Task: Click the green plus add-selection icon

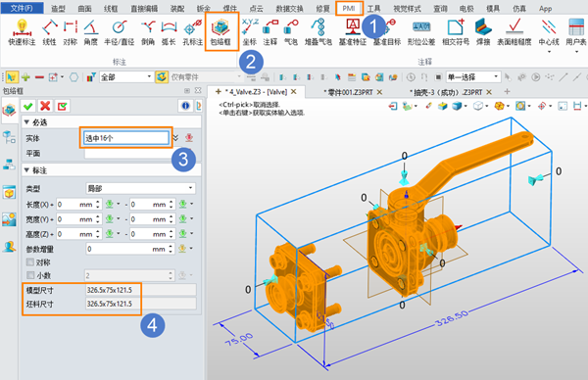Action: click(x=25, y=77)
